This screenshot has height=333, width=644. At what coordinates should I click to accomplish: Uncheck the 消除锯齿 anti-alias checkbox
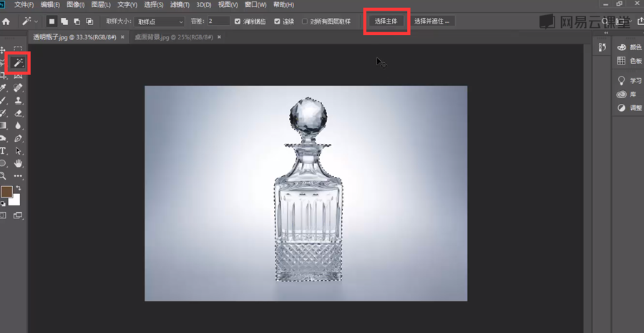238,21
